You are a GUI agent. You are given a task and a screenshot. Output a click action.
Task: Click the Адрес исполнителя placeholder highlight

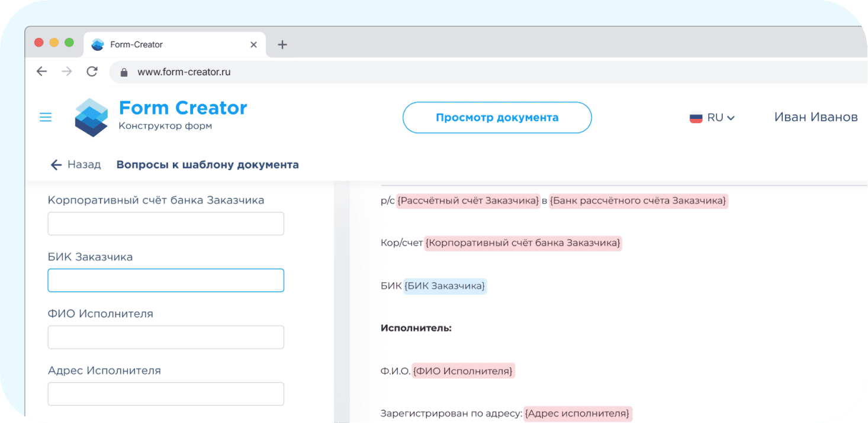point(578,413)
